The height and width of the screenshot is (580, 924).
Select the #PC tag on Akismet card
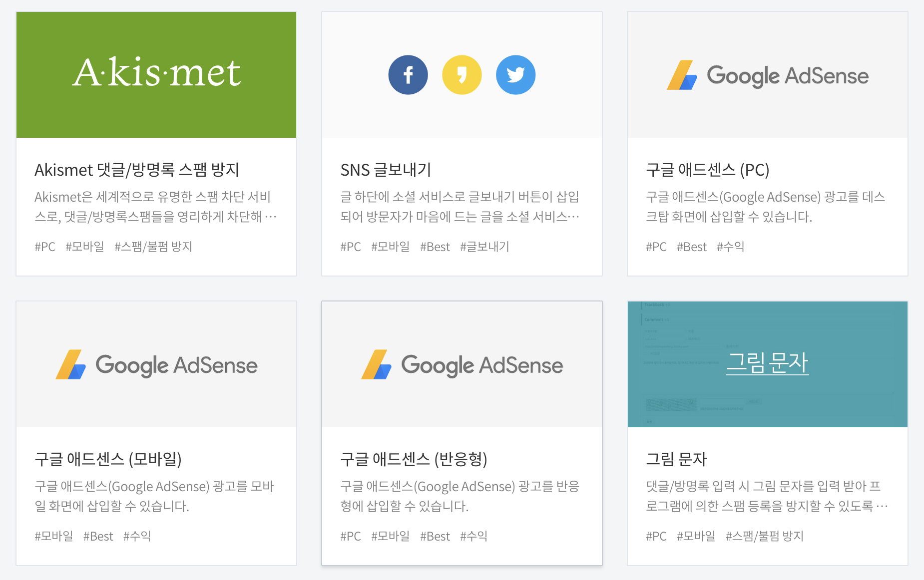click(45, 247)
